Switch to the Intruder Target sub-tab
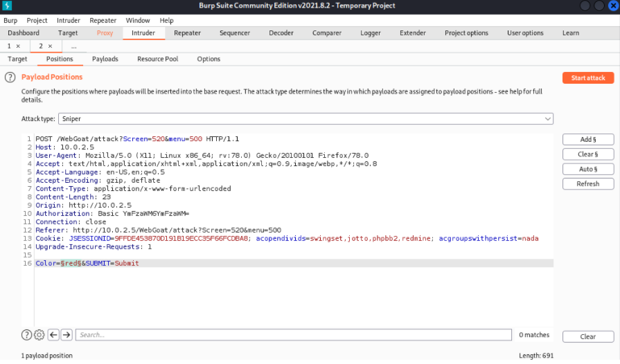 click(17, 60)
